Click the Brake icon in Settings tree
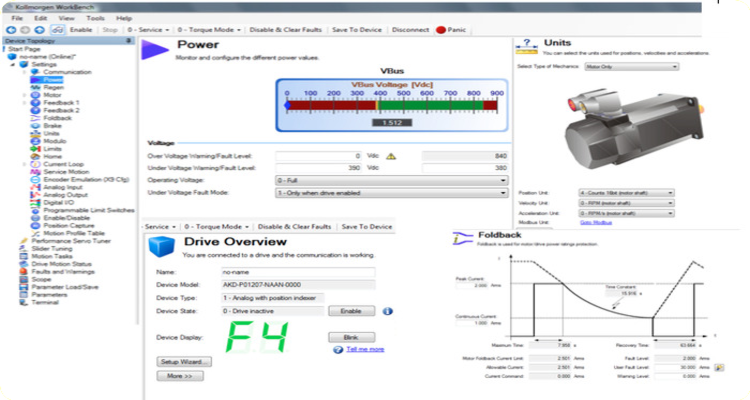 (x=35, y=125)
